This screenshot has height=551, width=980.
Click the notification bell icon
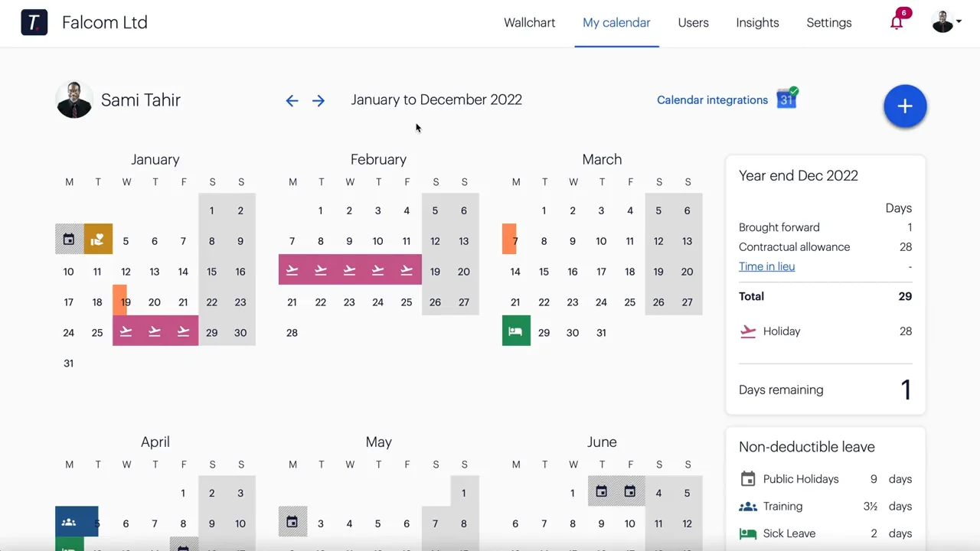(x=897, y=22)
